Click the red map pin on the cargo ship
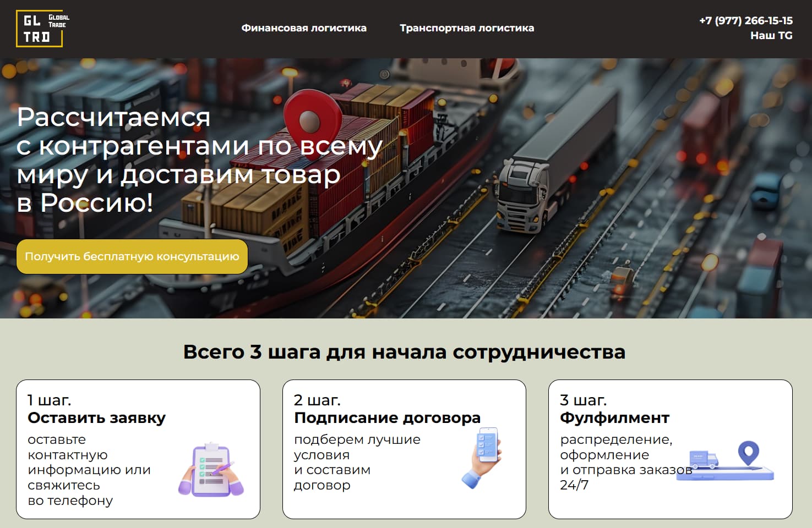This screenshot has height=528, width=812. click(x=308, y=118)
